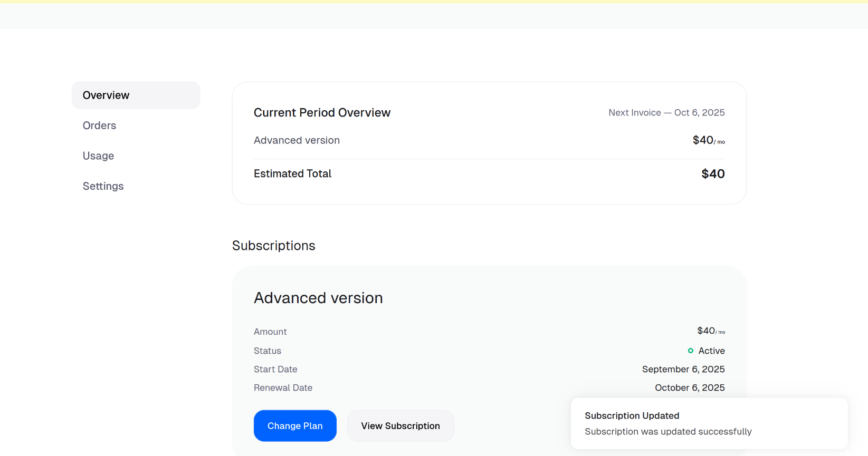The image size is (868, 456).
Task: Click the green Active status dot
Action: (690, 351)
